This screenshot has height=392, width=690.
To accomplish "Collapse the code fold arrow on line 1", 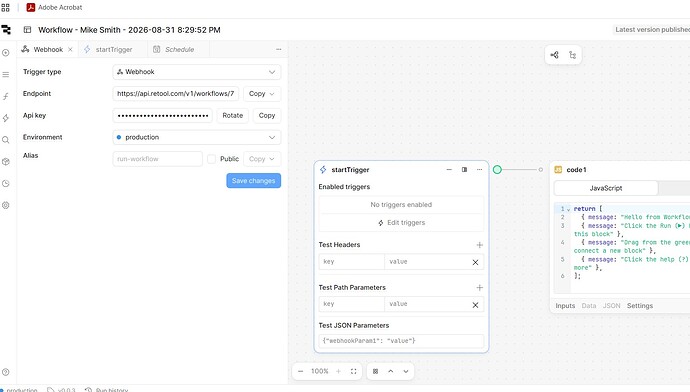I will (x=569, y=209).
